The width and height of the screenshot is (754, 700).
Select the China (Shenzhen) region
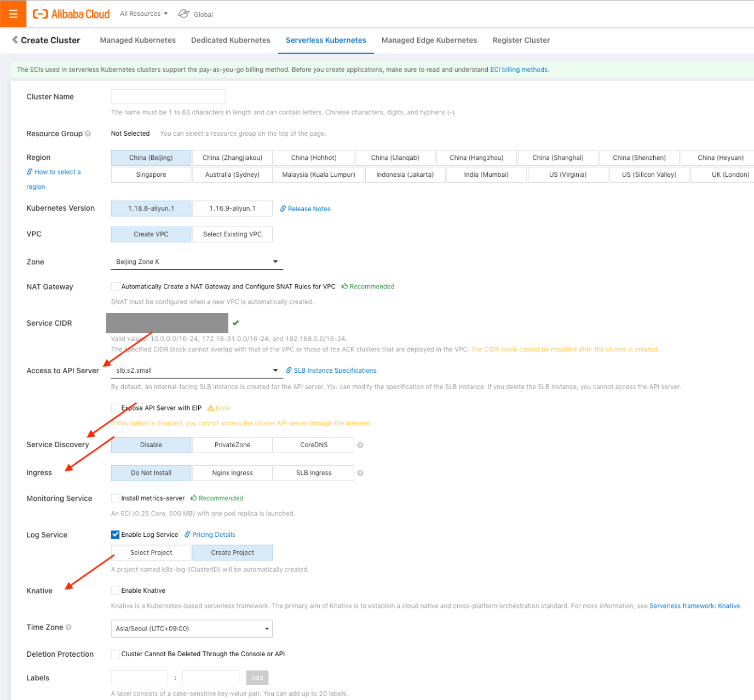pyautogui.click(x=639, y=158)
